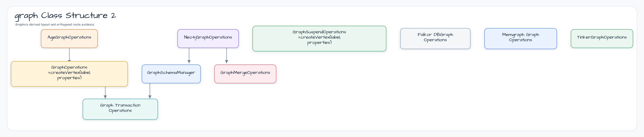The image size is (644, 137).
Task: Select the GraphOperations class box
Action: tap(69, 74)
